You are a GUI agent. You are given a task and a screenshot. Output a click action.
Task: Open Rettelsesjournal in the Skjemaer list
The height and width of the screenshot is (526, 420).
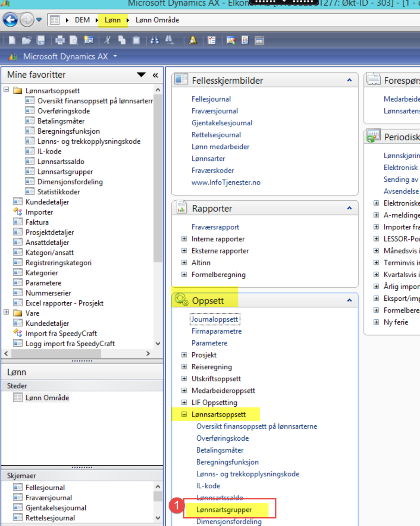[x=50, y=518]
